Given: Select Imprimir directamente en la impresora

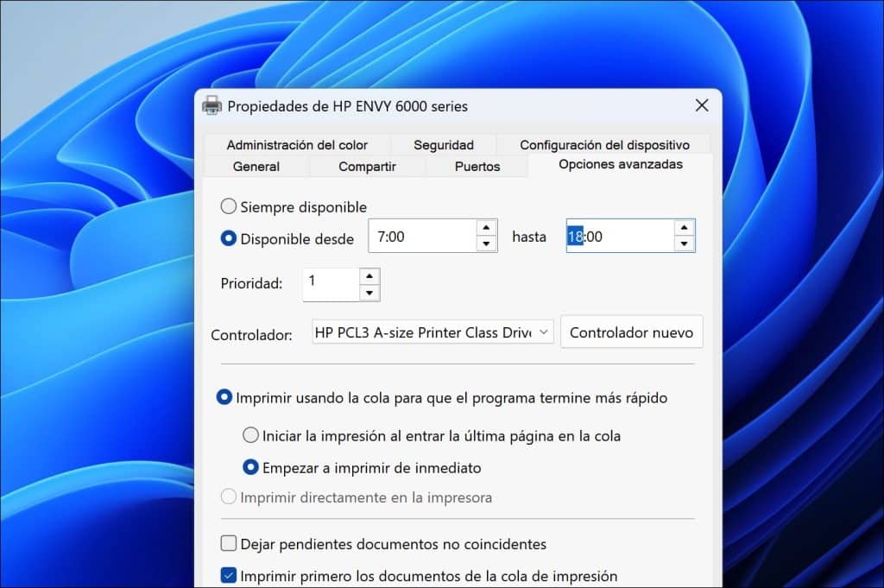Looking at the screenshot, I should (228, 496).
